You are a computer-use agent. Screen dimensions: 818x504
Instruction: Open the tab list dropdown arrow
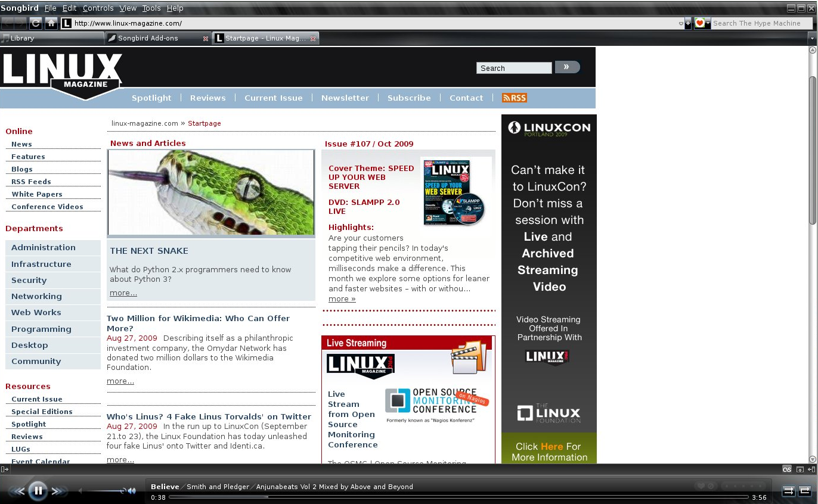point(812,38)
